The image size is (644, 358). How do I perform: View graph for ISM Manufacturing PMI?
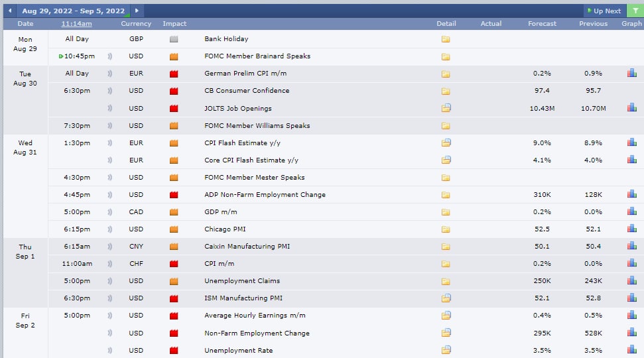coord(631,298)
